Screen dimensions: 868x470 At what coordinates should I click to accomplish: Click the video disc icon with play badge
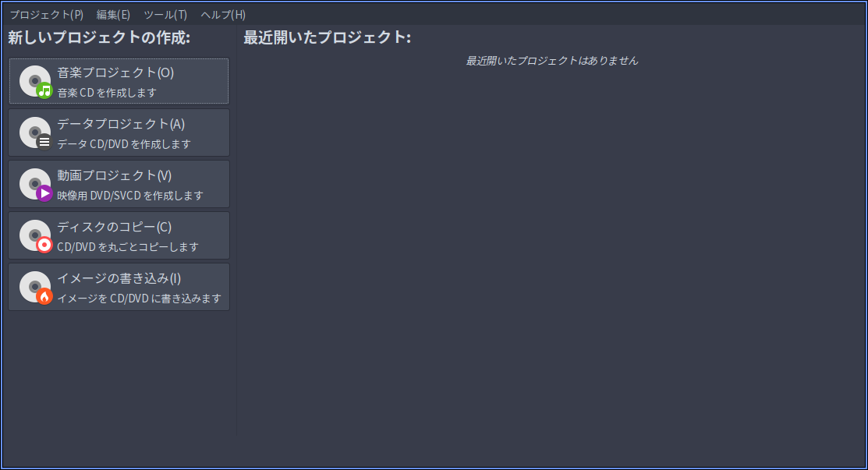coord(36,185)
